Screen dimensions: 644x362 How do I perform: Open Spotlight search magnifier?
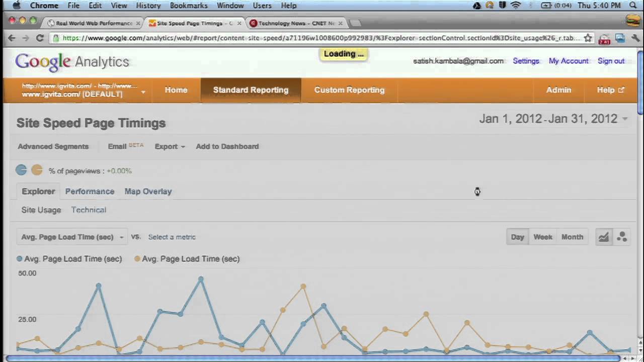(633, 6)
